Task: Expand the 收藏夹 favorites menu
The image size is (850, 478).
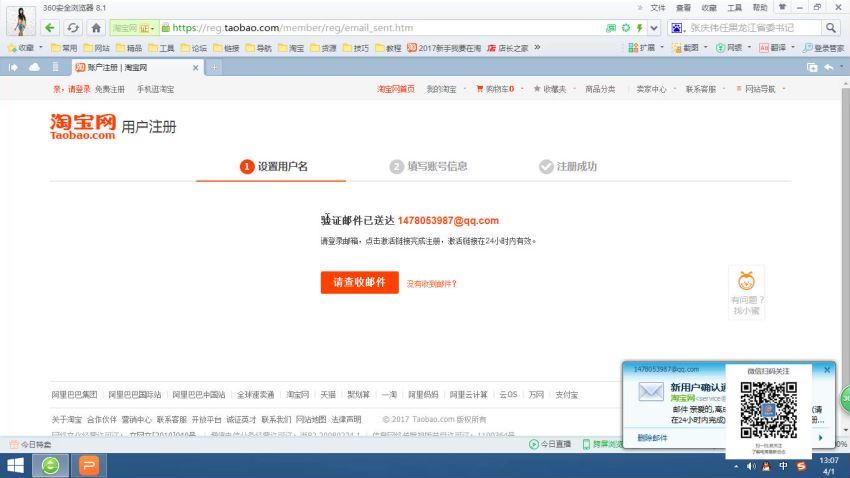Action: click(553, 89)
